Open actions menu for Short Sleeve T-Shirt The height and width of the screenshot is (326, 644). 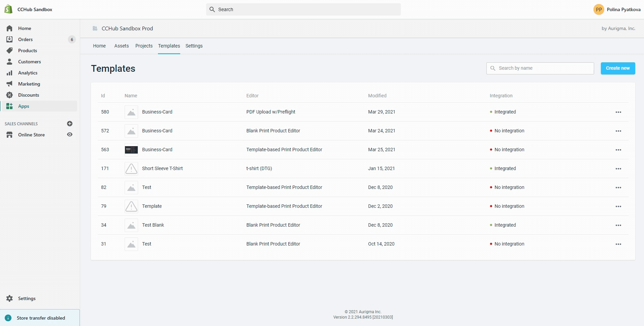[x=618, y=168]
